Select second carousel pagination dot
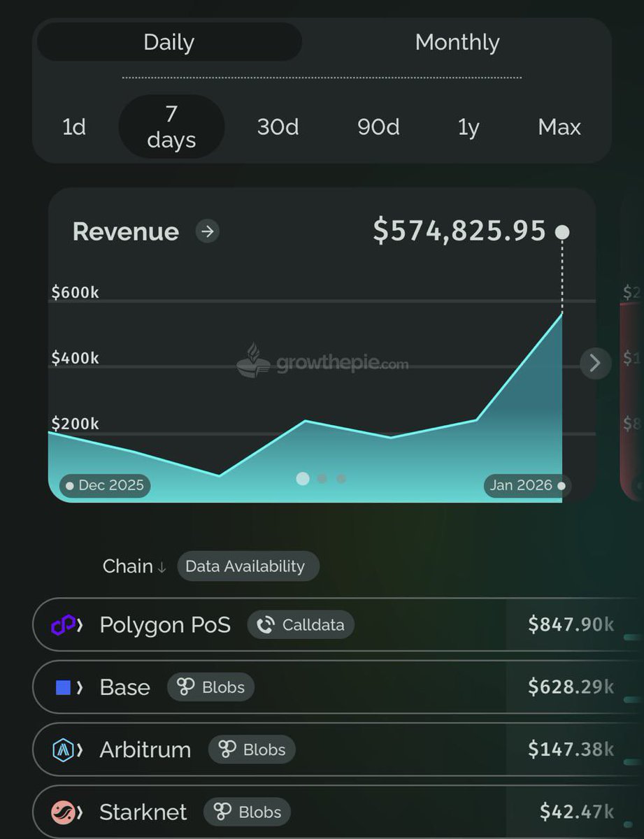Image resolution: width=644 pixels, height=839 pixels. [322, 479]
